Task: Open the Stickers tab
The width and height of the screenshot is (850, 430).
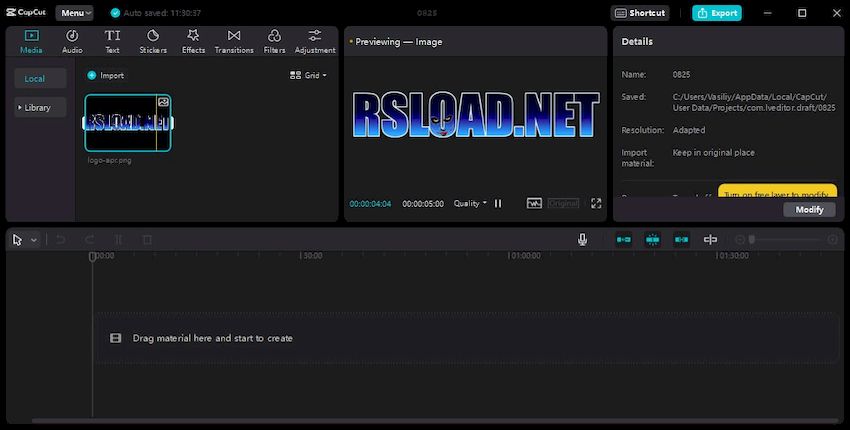Action: (153, 41)
